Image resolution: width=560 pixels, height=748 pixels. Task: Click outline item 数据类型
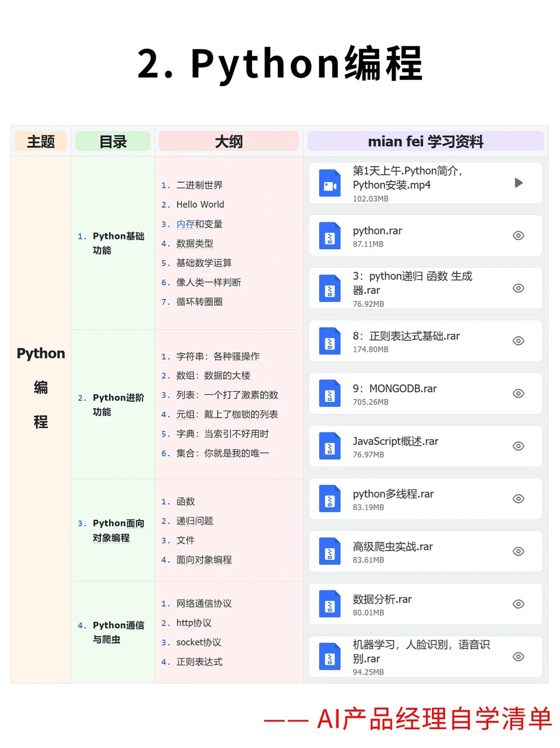pyautogui.click(x=194, y=244)
